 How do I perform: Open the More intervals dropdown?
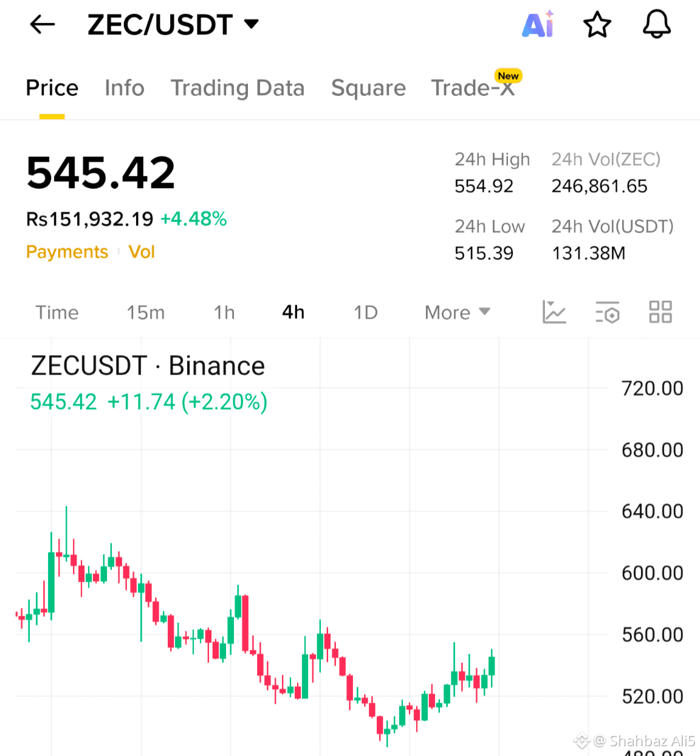[457, 312]
